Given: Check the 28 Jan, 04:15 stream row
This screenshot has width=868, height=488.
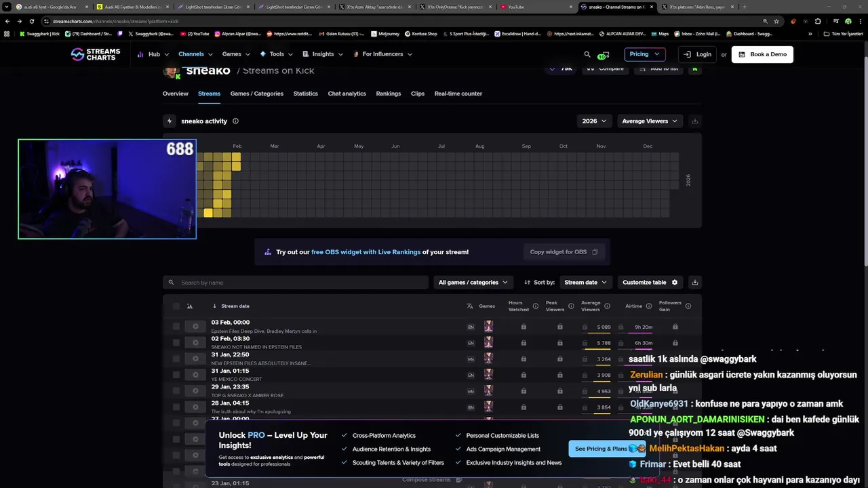Looking at the screenshot, I should (x=176, y=407).
